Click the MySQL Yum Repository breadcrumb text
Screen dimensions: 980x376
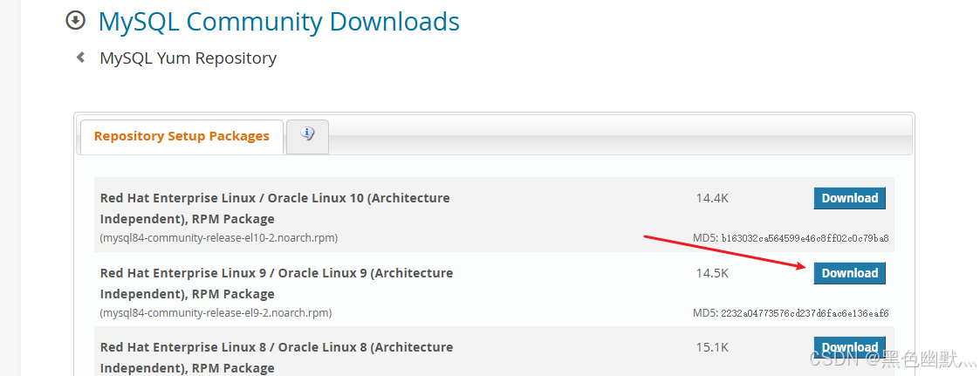tap(188, 58)
